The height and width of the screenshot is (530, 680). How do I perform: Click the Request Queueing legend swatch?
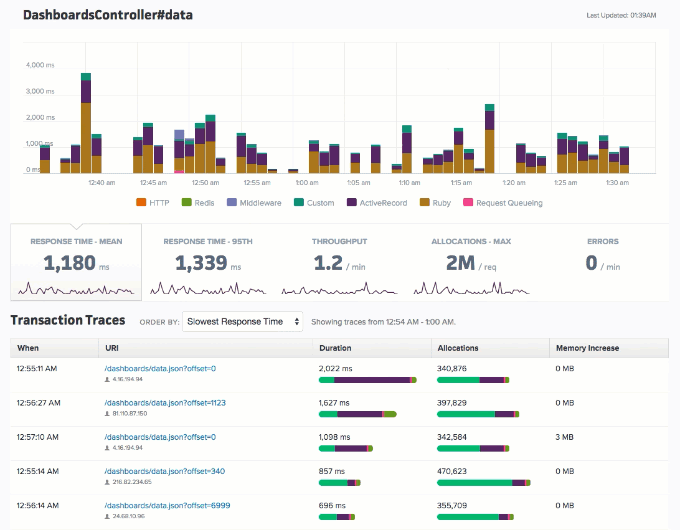coord(468,203)
